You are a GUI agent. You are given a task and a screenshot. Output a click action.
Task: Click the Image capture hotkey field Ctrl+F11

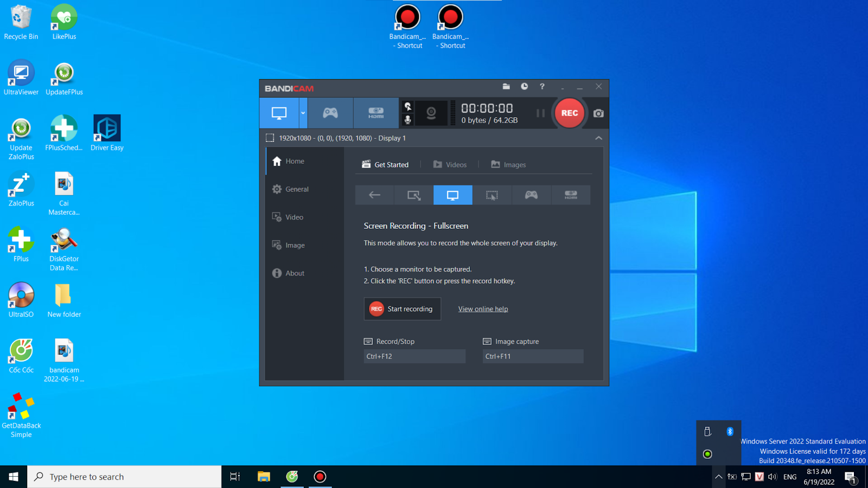point(533,356)
